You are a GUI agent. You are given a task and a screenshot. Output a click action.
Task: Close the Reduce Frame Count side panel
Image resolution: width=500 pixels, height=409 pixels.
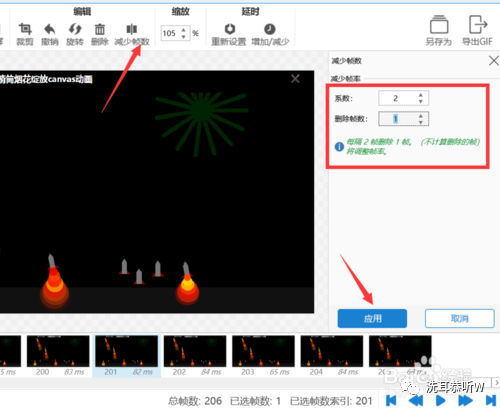click(494, 61)
